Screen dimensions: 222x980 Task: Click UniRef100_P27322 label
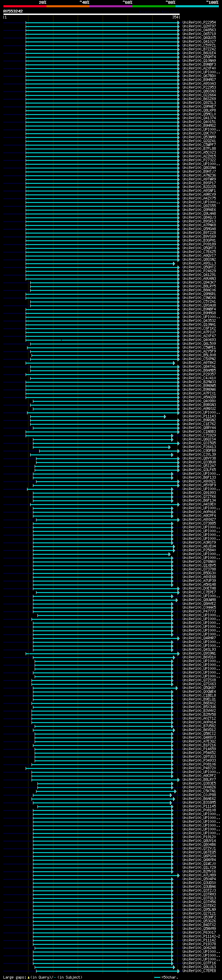pos(199,160)
